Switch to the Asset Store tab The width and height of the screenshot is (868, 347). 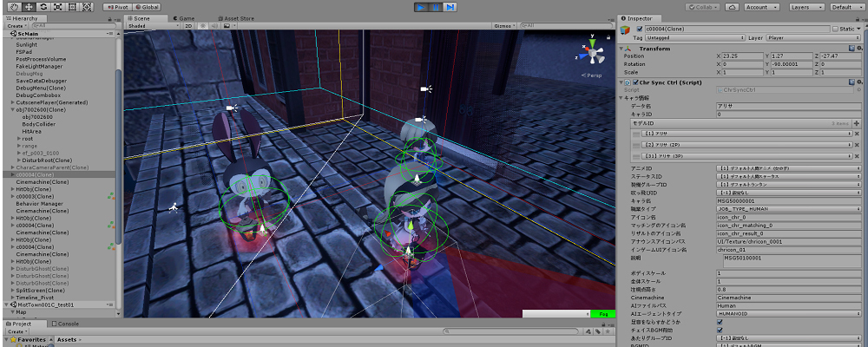pos(236,18)
